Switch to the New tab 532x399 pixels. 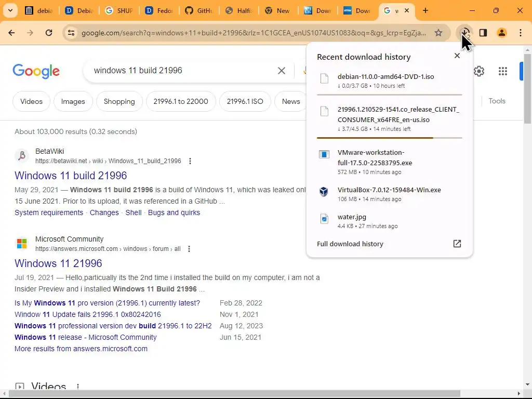[278, 10]
